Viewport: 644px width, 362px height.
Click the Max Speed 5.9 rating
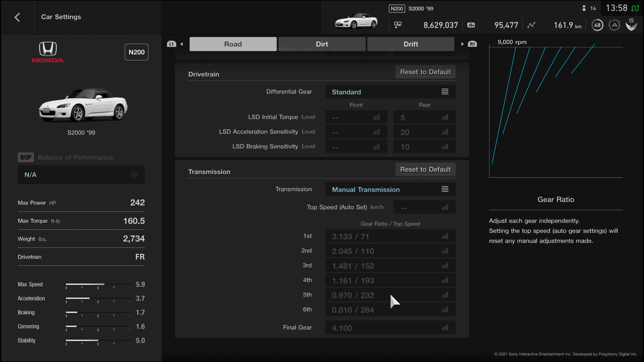click(x=140, y=284)
